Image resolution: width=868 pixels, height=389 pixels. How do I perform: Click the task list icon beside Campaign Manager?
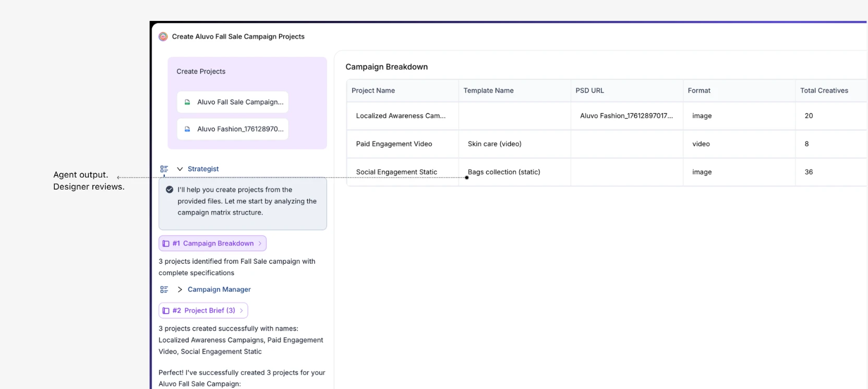pos(164,289)
